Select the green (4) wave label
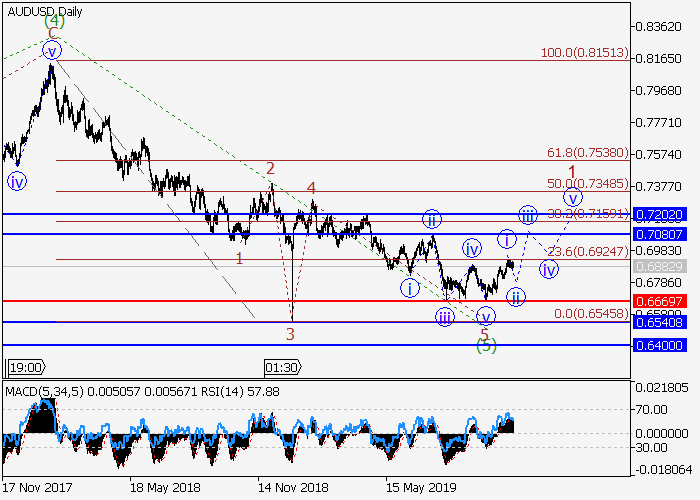This screenshot has width=700, height=500. [54, 21]
